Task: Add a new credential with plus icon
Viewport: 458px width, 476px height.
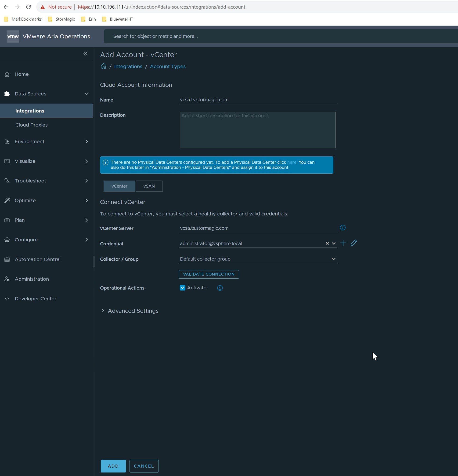Action: click(x=343, y=243)
